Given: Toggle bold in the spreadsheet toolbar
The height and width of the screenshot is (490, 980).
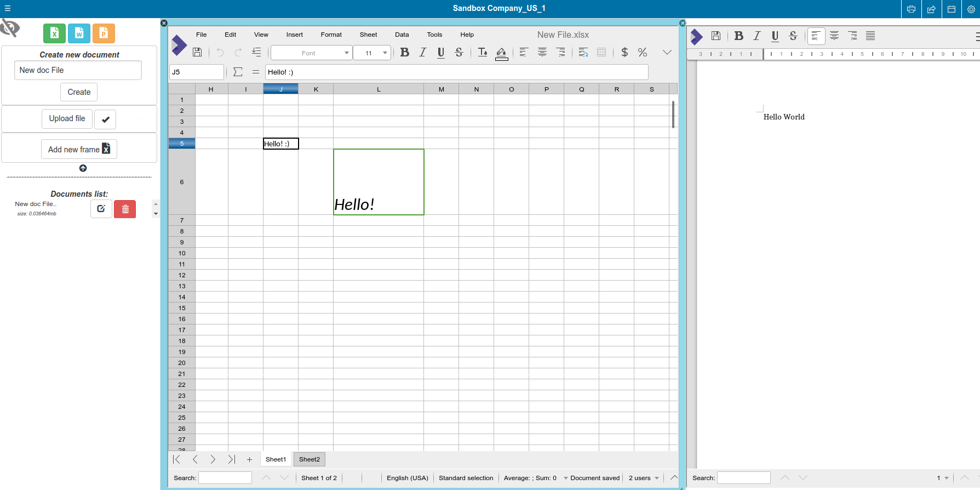Looking at the screenshot, I should click(405, 52).
